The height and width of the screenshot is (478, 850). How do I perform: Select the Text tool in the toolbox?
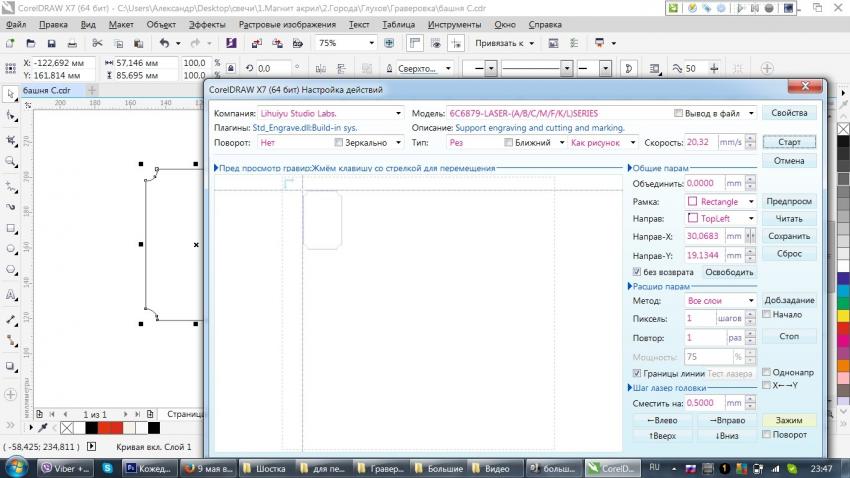point(11,295)
